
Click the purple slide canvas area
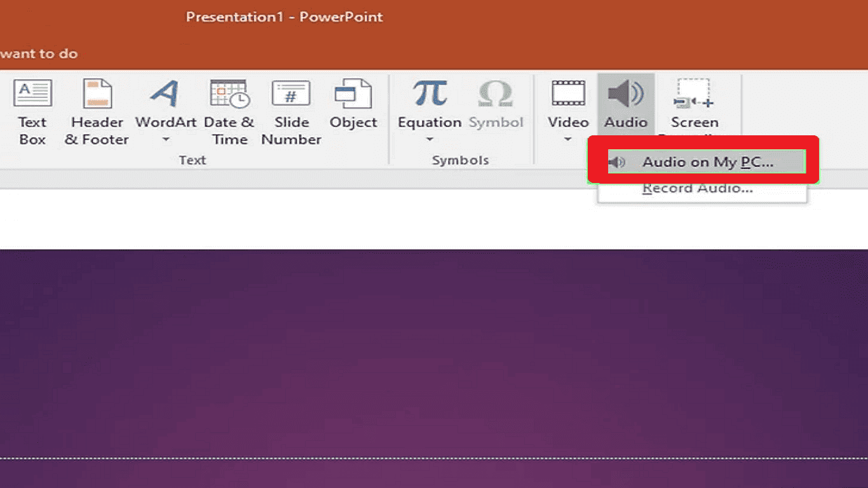434,369
